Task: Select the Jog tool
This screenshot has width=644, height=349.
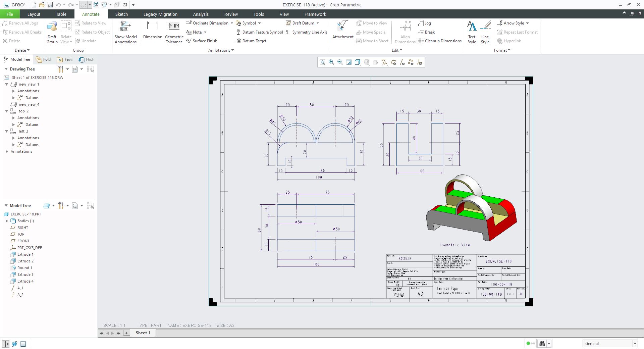Action: 425,23
